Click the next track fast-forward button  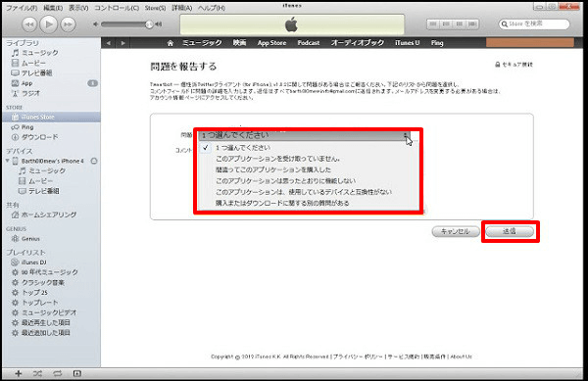[68, 24]
